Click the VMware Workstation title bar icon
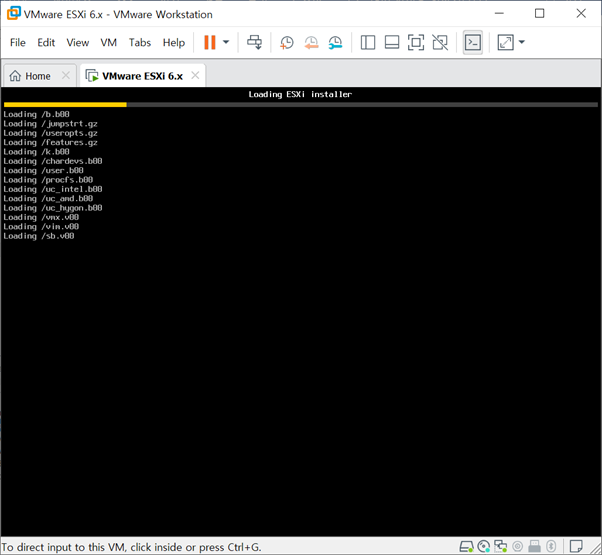 tap(13, 13)
